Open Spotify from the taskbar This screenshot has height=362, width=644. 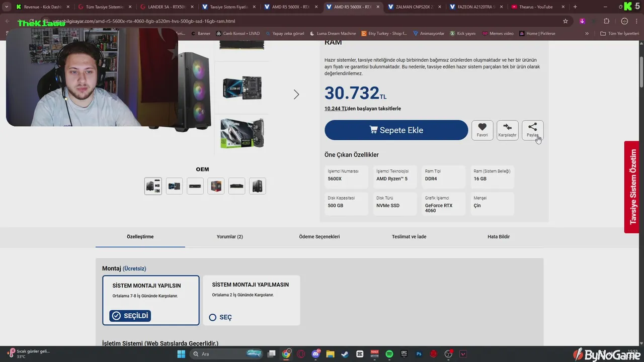pyautogui.click(x=389, y=354)
